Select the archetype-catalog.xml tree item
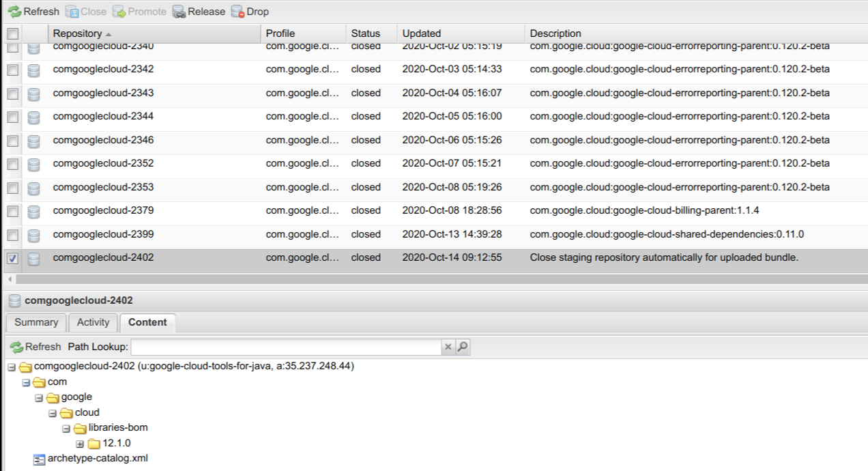The height and width of the screenshot is (471, 868). point(98,459)
